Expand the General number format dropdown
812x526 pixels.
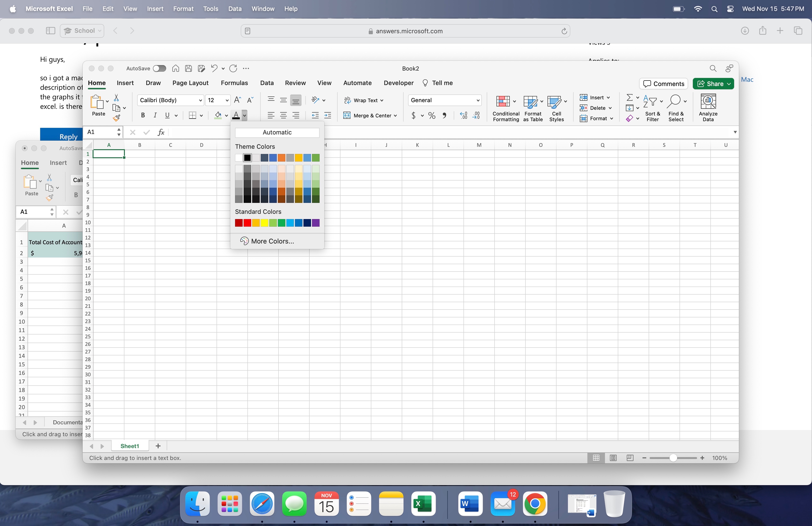pos(478,100)
